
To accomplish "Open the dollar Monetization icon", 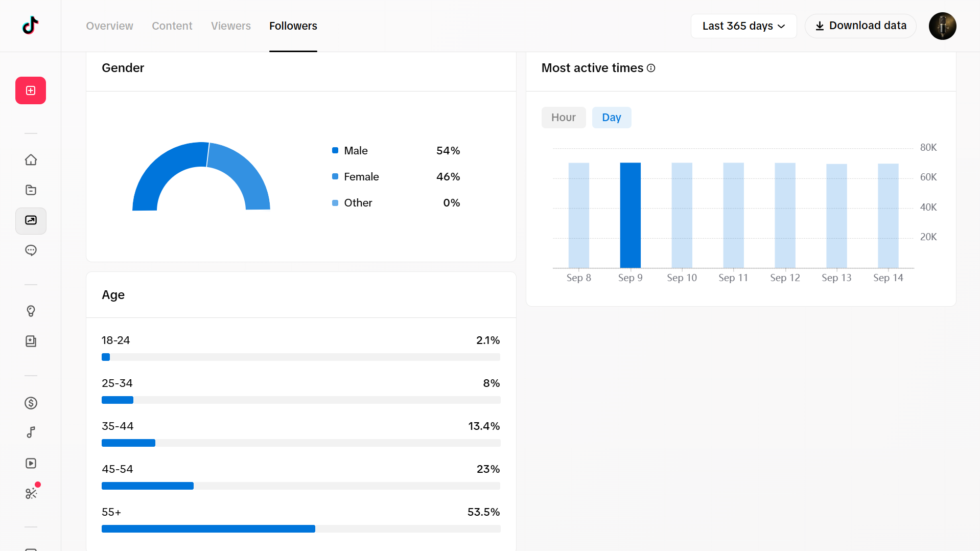I will pyautogui.click(x=31, y=403).
